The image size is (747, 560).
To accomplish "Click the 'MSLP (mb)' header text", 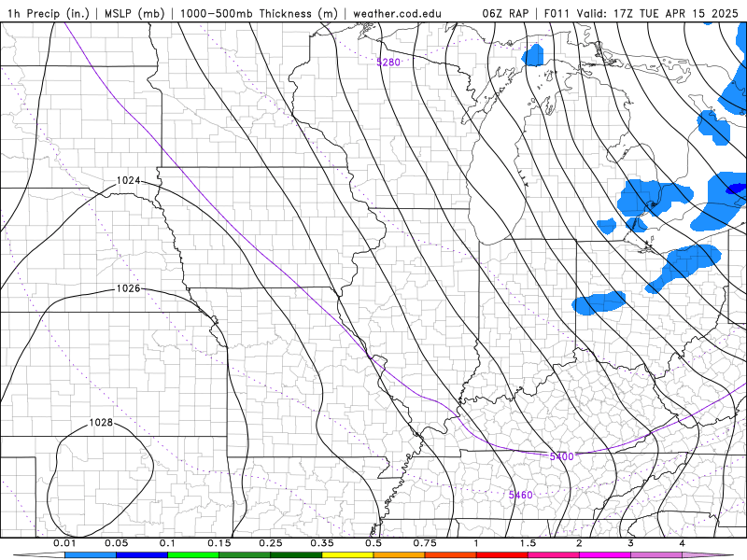I will (134, 13).
